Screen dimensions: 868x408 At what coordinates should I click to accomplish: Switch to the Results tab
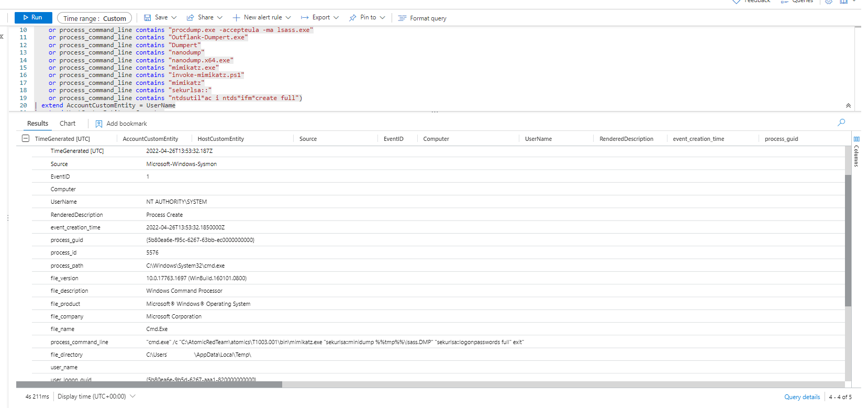tap(38, 124)
